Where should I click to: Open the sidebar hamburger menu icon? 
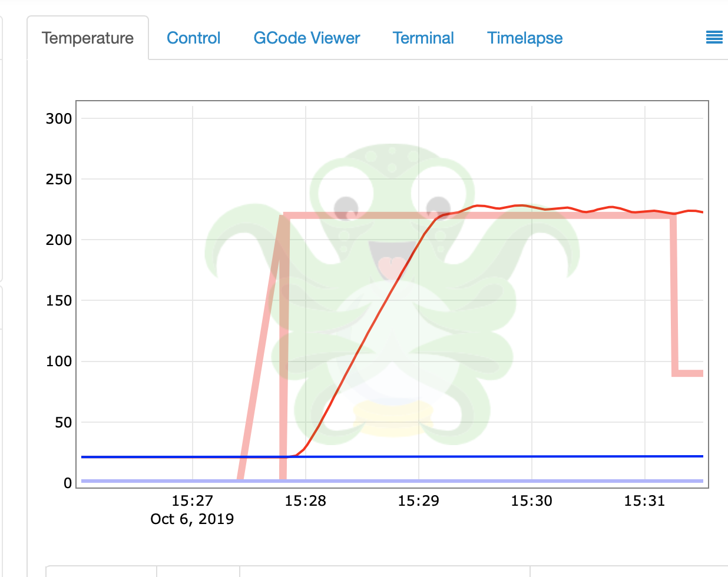pyautogui.click(x=714, y=37)
